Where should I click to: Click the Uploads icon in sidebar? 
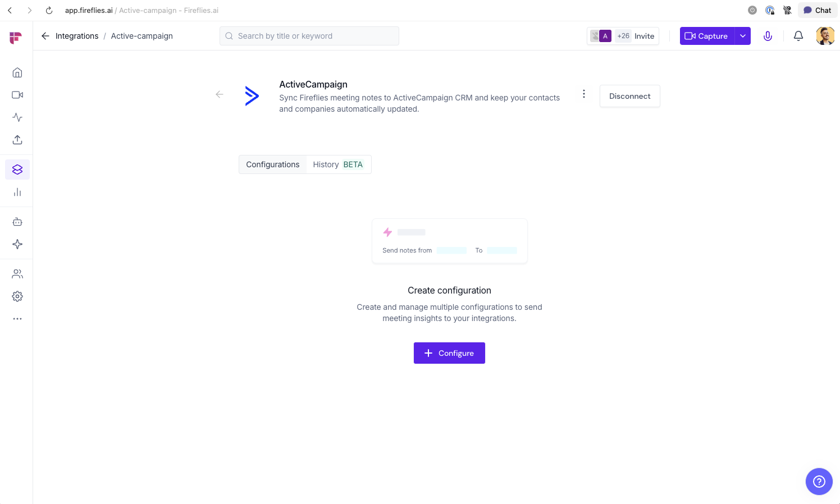[x=17, y=140]
